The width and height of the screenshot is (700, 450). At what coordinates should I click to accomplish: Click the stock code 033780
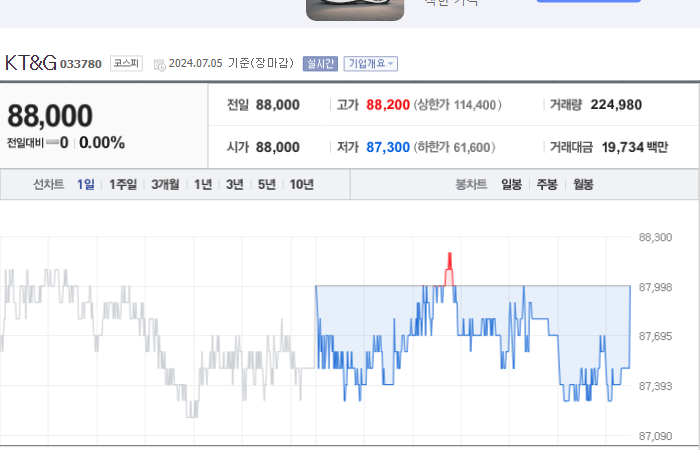point(81,64)
